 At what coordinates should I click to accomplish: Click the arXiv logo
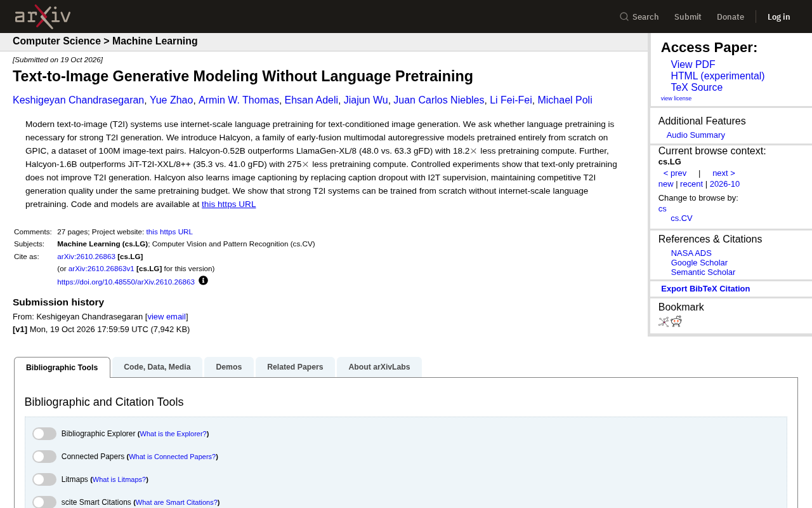pyautogui.click(x=43, y=17)
